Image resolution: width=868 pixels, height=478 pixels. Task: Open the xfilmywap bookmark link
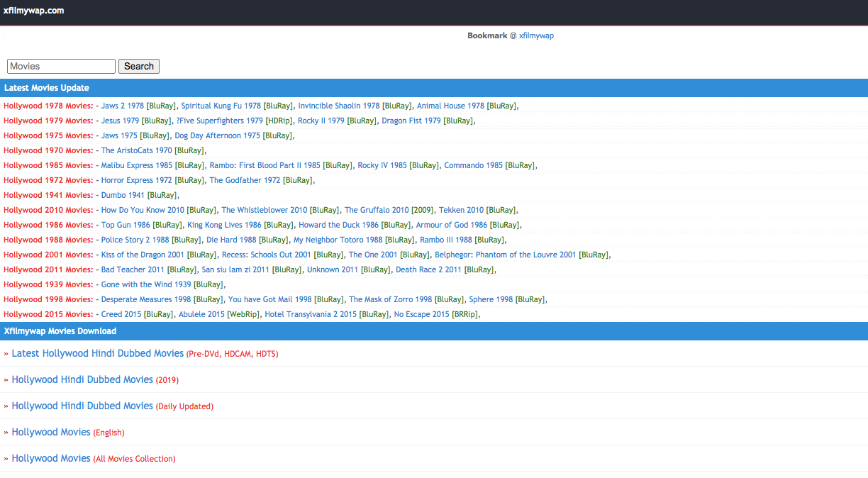point(536,35)
